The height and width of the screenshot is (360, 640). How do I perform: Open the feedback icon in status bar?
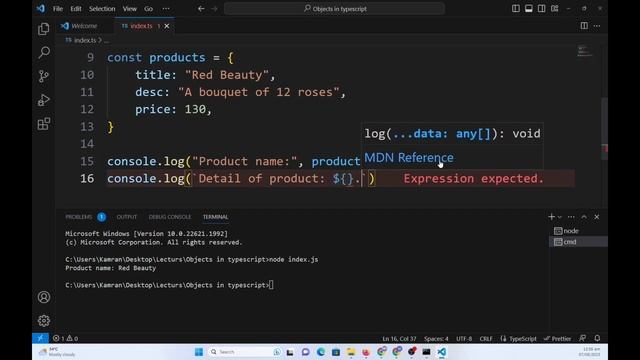pyautogui.click(x=582, y=338)
